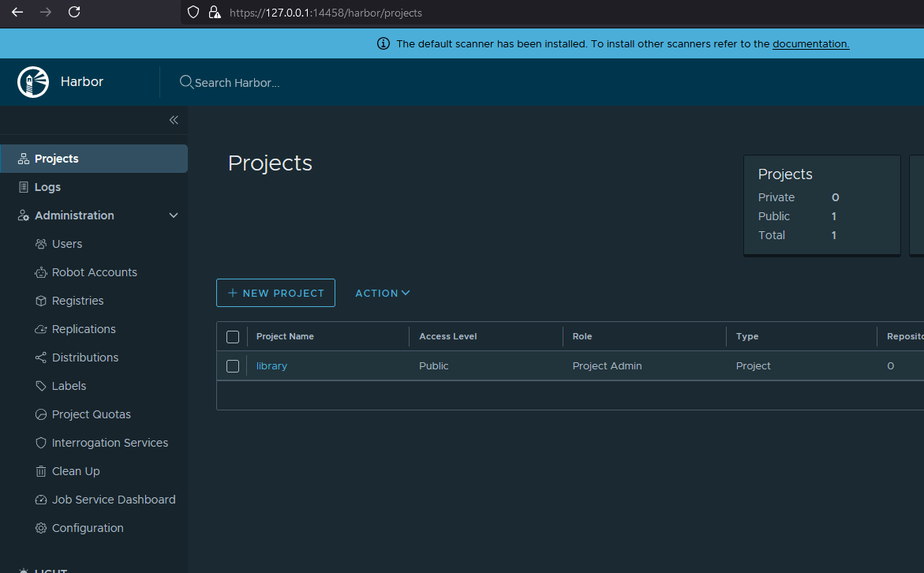Click the Harbor lighthouse logo
Viewport: 924px width, 573px height.
tap(33, 82)
